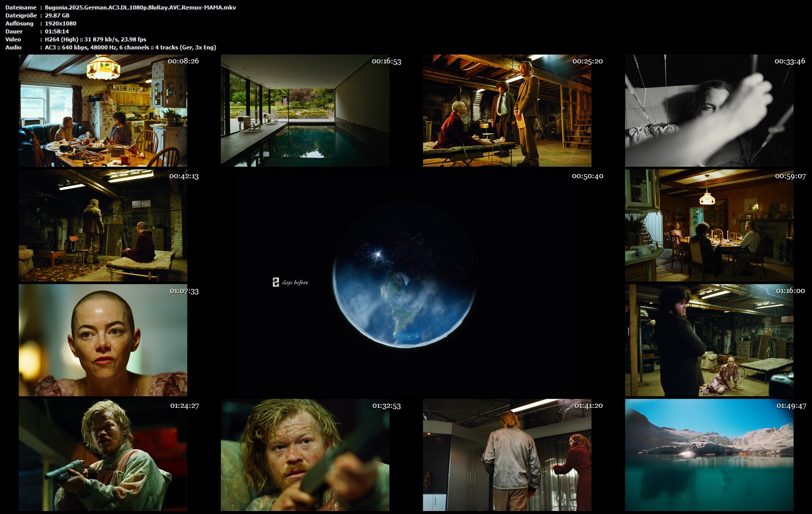Click the 29.87 GB file size value

click(57, 15)
